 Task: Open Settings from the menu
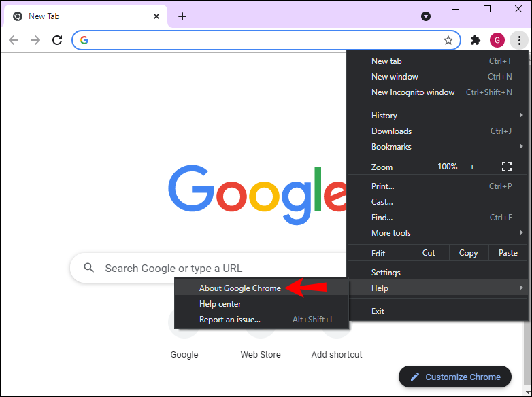pos(437,272)
